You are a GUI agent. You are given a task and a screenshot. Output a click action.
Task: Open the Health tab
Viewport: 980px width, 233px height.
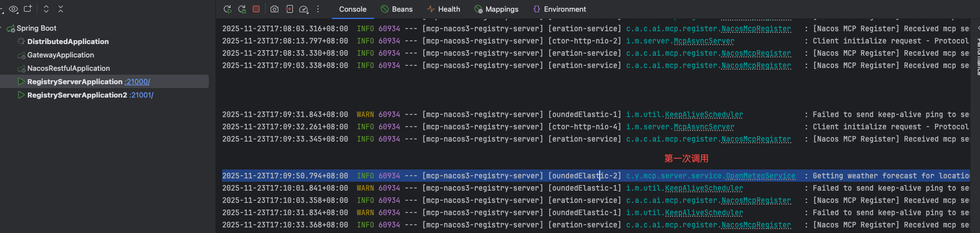point(443,9)
